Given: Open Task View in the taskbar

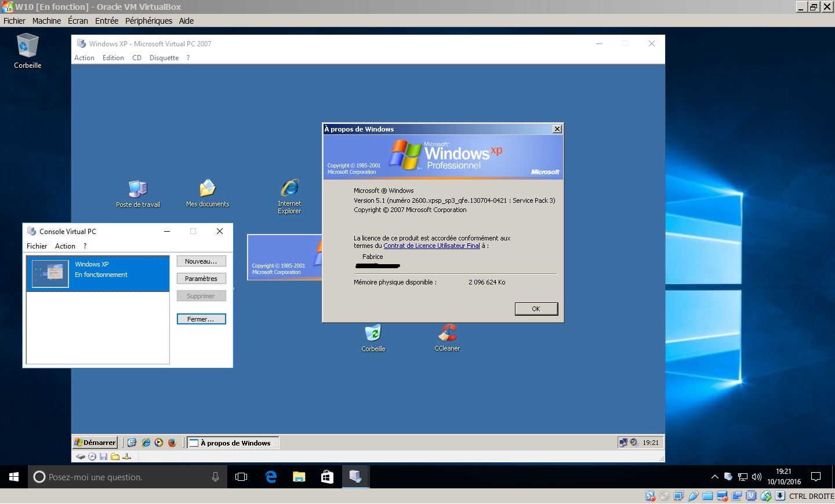Looking at the screenshot, I should 241,477.
